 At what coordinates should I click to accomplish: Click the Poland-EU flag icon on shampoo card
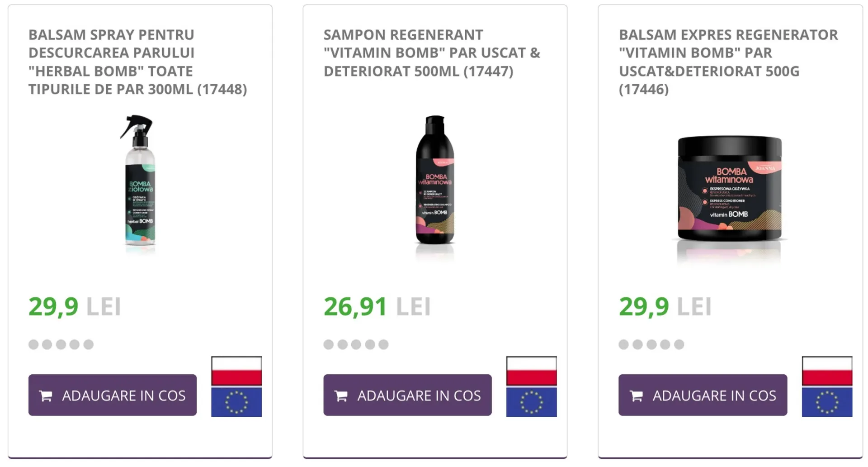pos(531,386)
